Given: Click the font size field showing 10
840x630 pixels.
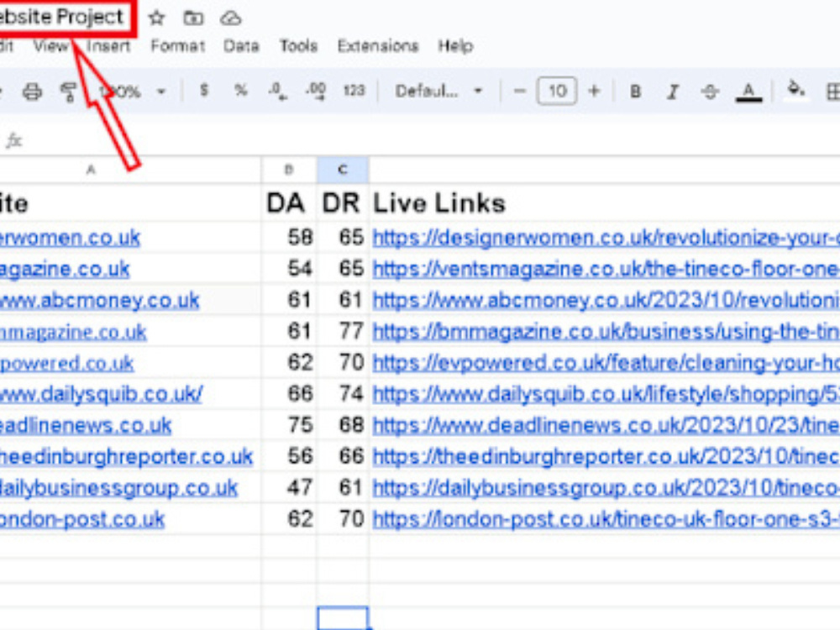Looking at the screenshot, I should (557, 91).
